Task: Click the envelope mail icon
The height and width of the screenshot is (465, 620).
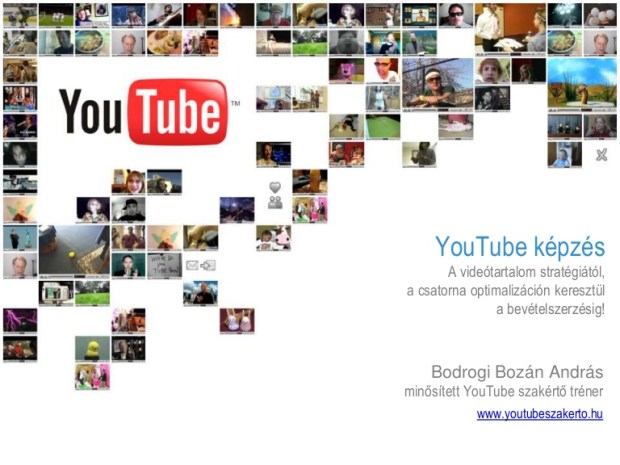Action: coord(192,265)
